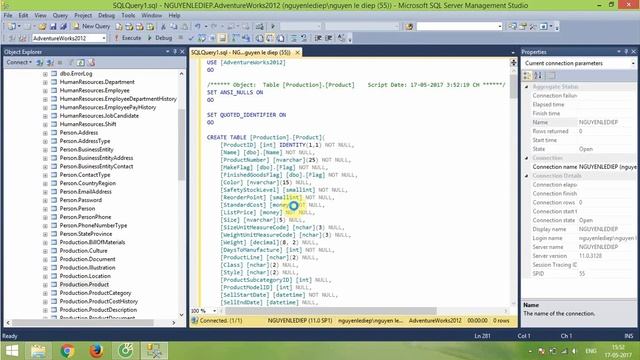Click Increase Indent icon

(329, 38)
